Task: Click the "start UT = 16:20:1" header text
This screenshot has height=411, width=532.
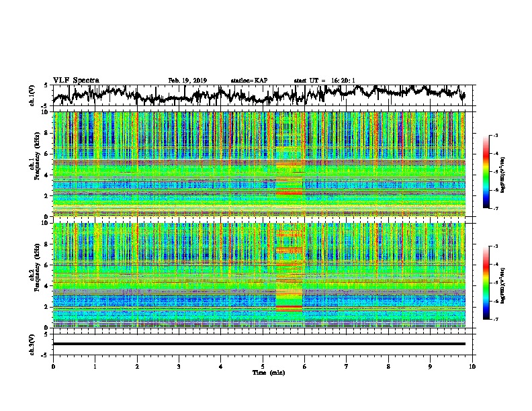Action: (x=324, y=81)
